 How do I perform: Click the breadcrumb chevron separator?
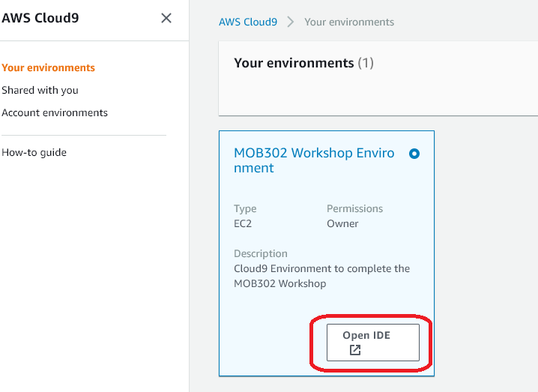point(291,22)
